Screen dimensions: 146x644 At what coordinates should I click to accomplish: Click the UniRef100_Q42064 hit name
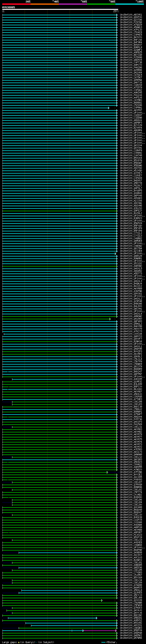131,72
